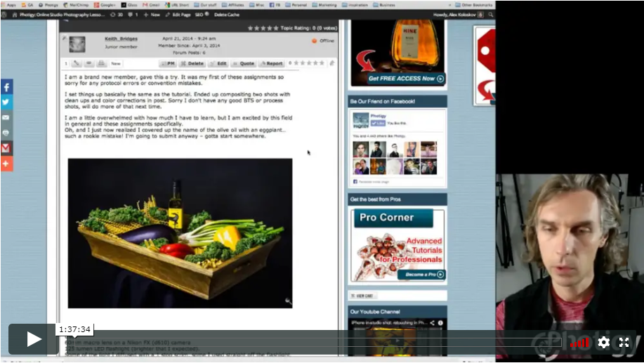Click the wrench tool icon in post toolbar

[77, 63]
